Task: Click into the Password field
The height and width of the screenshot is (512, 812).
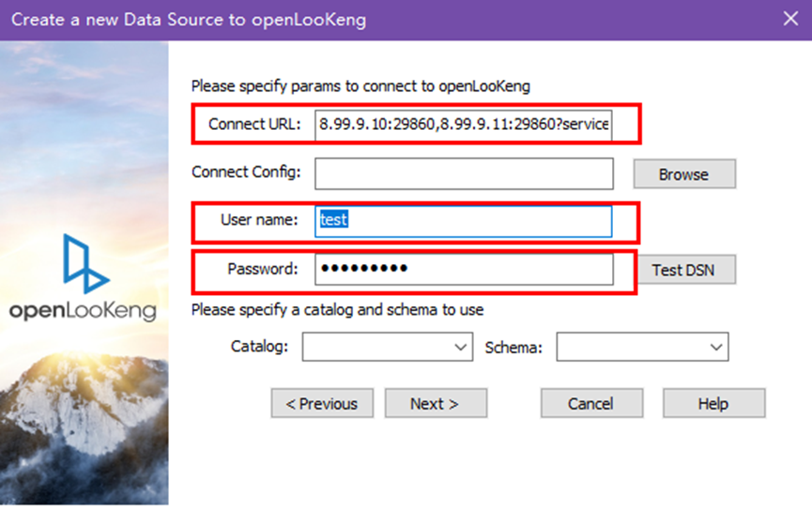Action: click(464, 270)
